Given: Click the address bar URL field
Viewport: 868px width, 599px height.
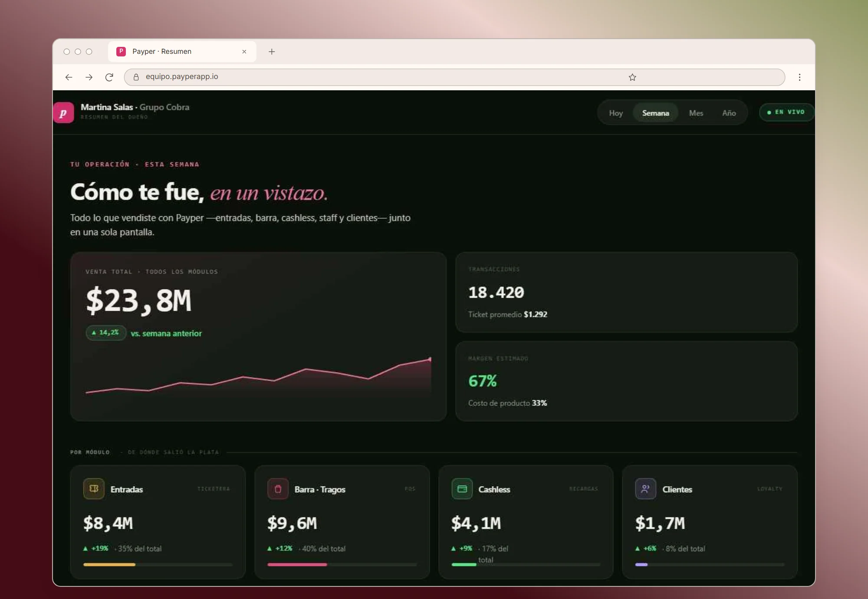Looking at the screenshot, I should pos(454,77).
